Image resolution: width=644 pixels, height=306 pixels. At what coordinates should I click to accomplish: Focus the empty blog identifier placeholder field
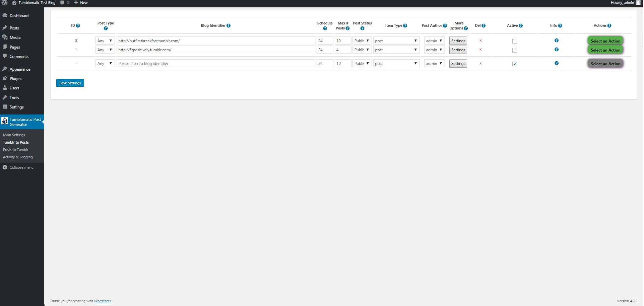pos(216,64)
